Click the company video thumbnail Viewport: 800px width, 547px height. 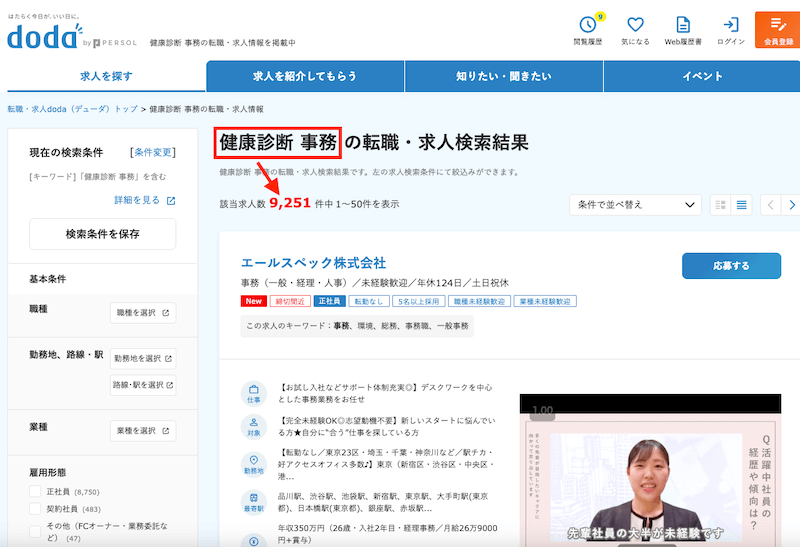[651, 470]
